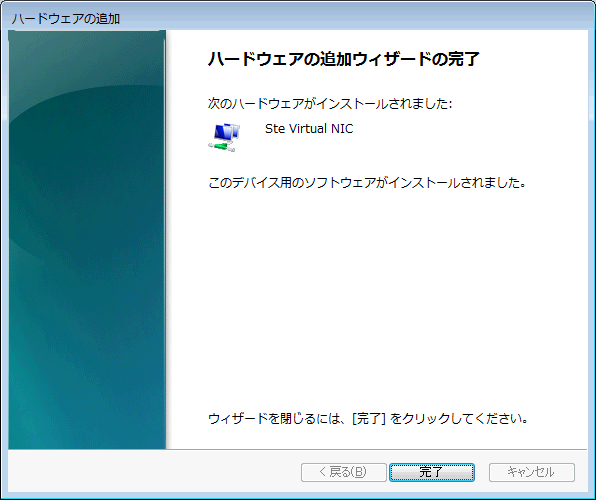Go back using the 戻る(B) button
The width and height of the screenshot is (596, 500).
(344, 472)
